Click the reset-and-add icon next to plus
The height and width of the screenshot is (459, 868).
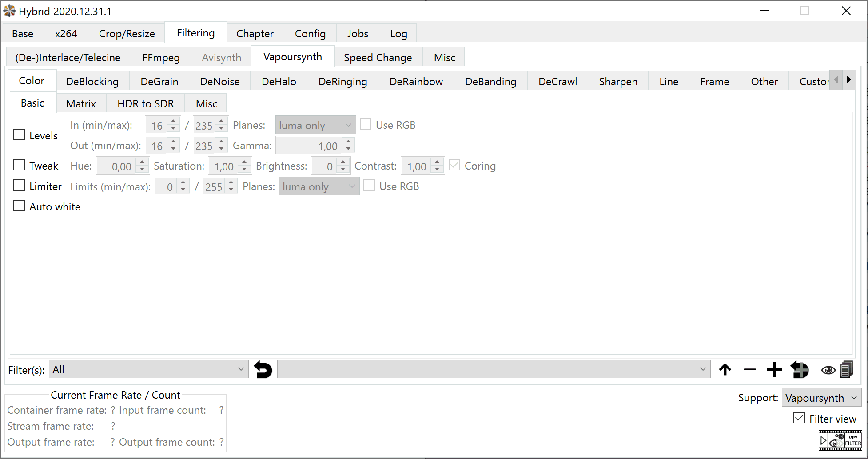(800, 370)
